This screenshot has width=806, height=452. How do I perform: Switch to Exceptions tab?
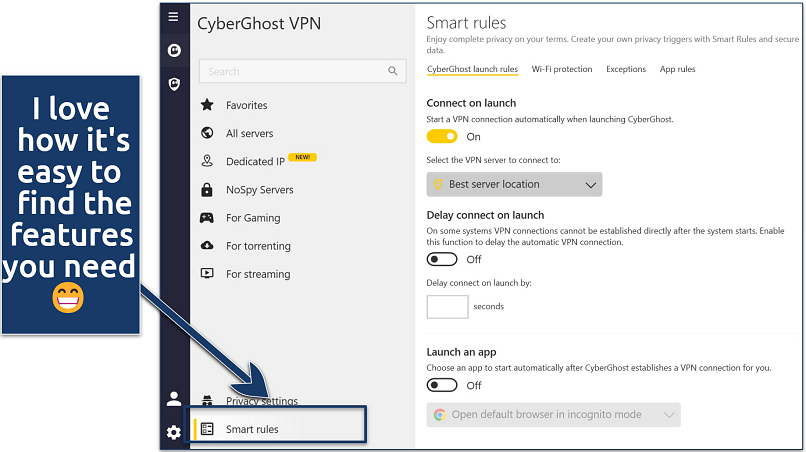point(626,69)
